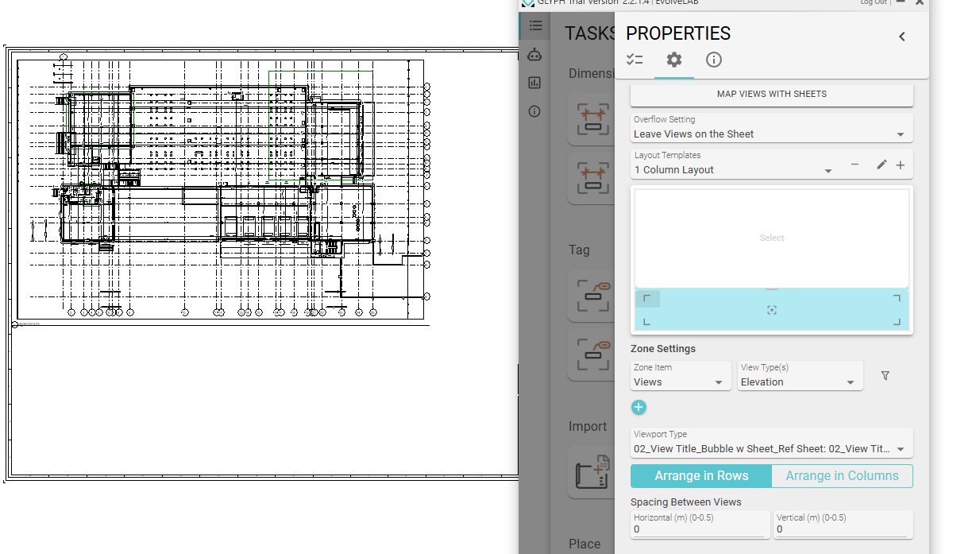This screenshot has height=554, width=980.
Task: Open the Viewport Type dropdown
Action: click(x=772, y=443)
